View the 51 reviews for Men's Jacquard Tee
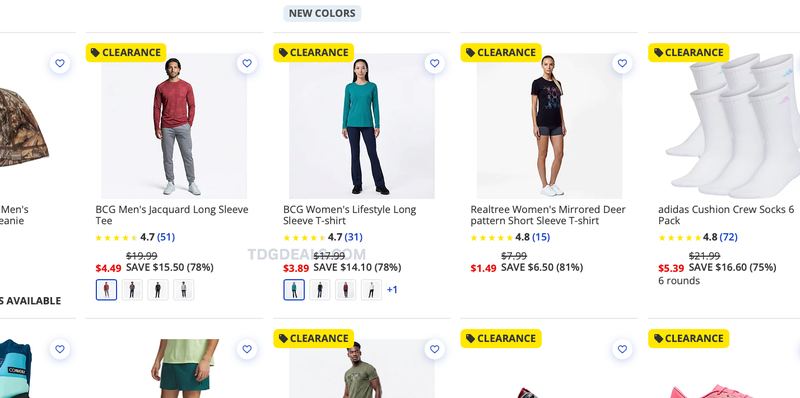 coord(166,237)
